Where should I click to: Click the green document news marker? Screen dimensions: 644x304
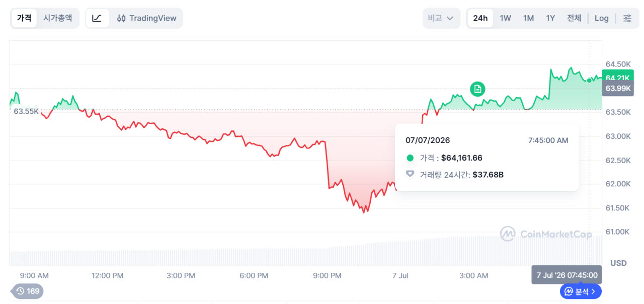point(477,89)
